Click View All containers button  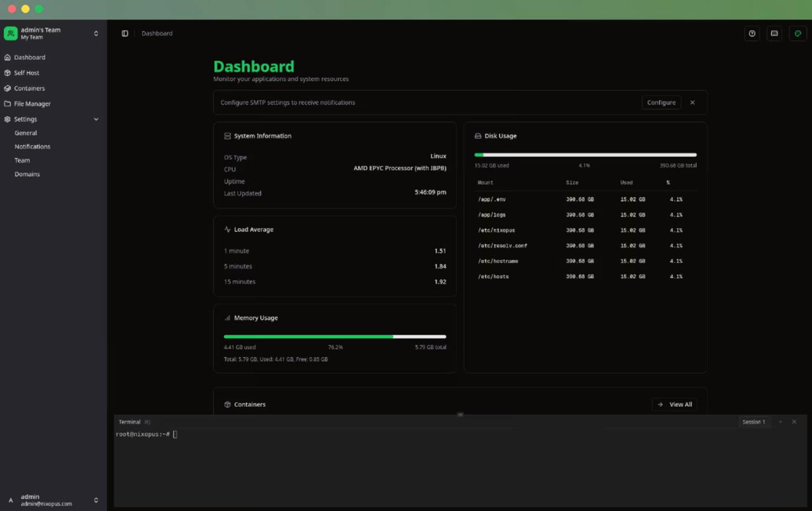click(674, 404)
